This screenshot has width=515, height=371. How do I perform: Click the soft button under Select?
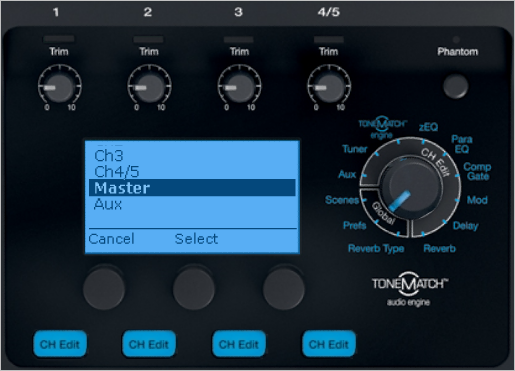[x=194, y=288]
